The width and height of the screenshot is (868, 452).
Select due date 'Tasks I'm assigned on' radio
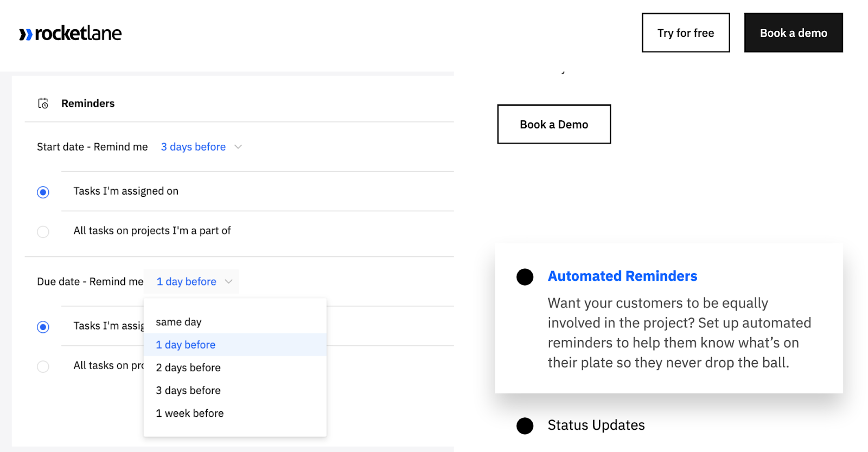click(43, 327)
